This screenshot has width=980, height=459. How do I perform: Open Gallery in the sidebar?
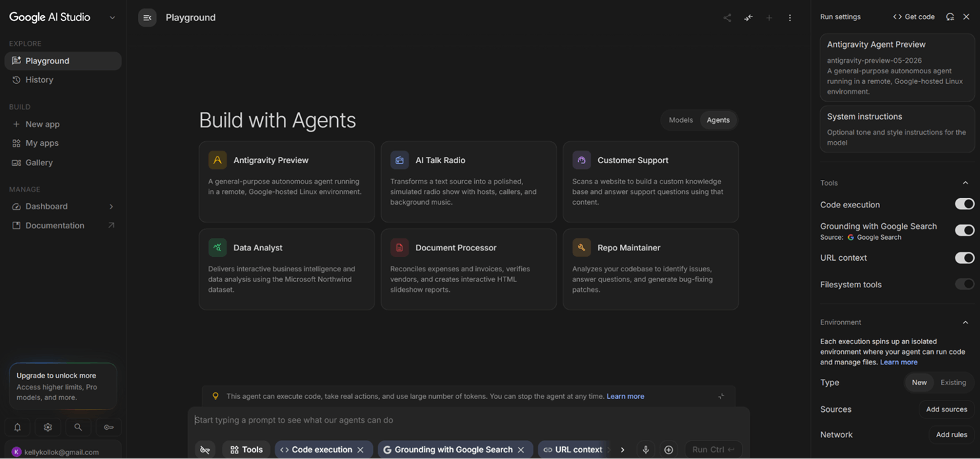(x=63, y=163)
